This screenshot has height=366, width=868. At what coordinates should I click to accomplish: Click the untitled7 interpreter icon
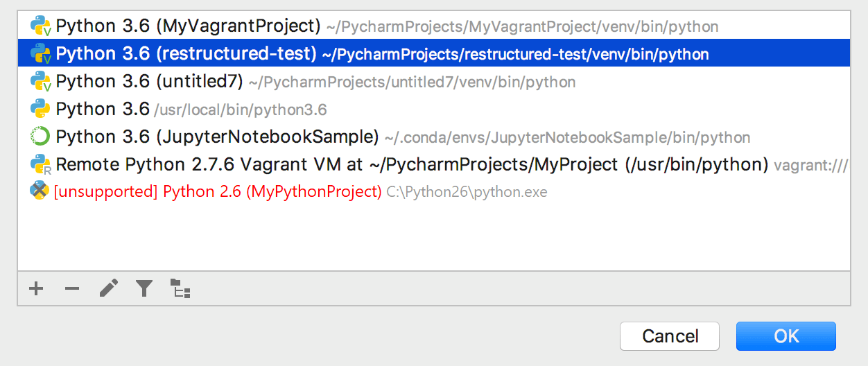[41, 82]
